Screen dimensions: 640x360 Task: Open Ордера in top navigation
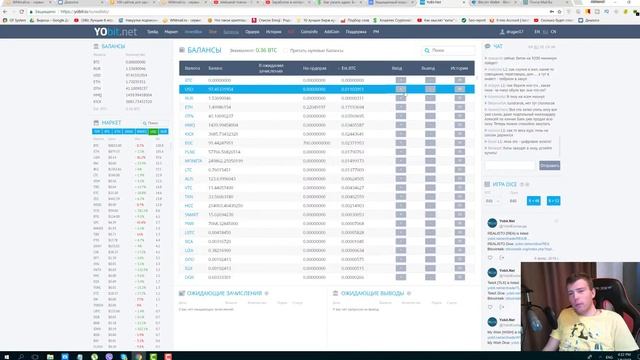tap(252, 32)
